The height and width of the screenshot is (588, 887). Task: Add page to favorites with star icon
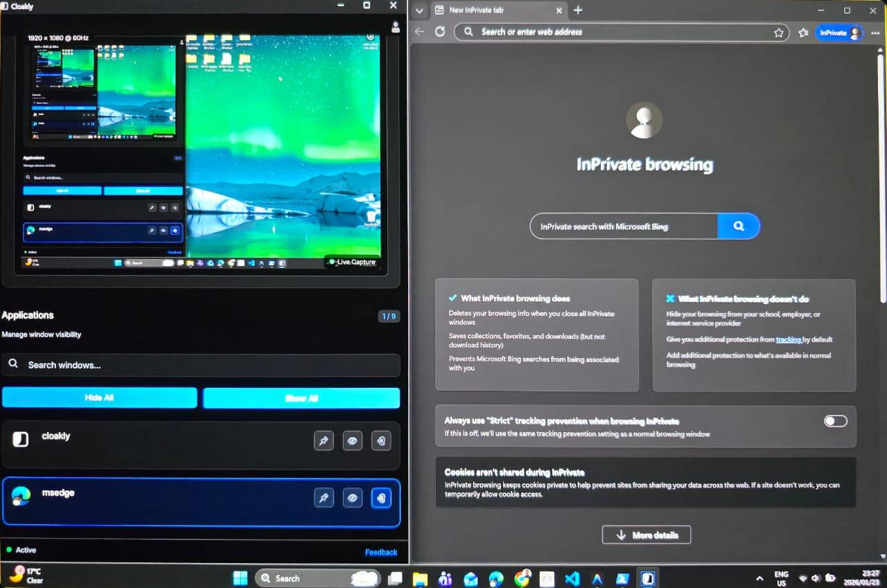pyautogui.click(x=778, y=33)
